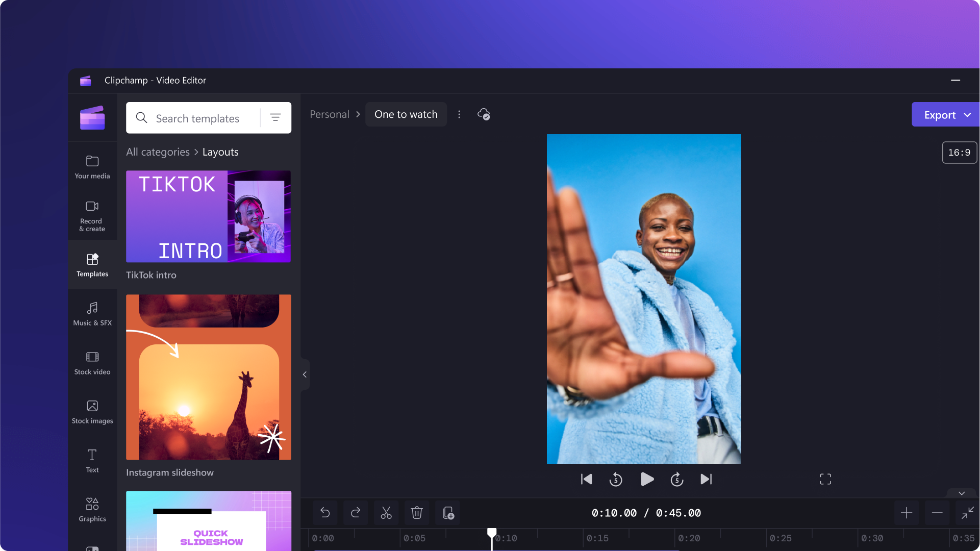The width and height of the screenshot is (980, 551).
Task: Click the cloud sync status icon
Action: coord(484,114)
